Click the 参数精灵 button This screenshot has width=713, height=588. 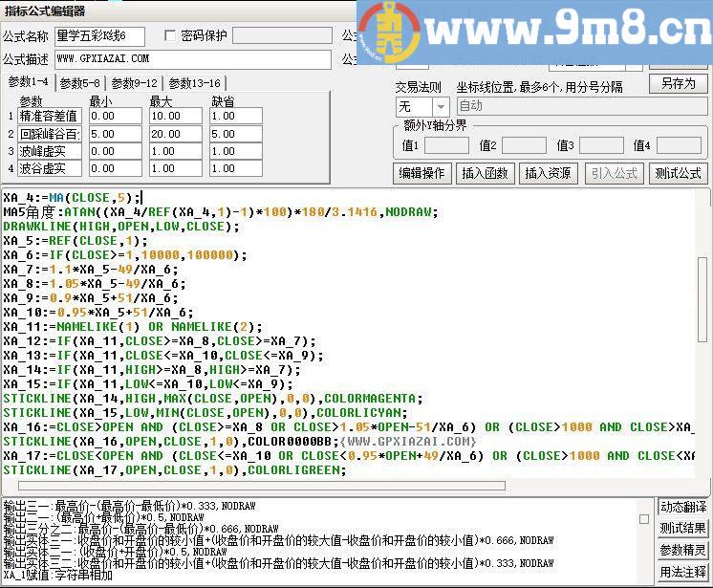pyautogui.click(x=682, y=551)
